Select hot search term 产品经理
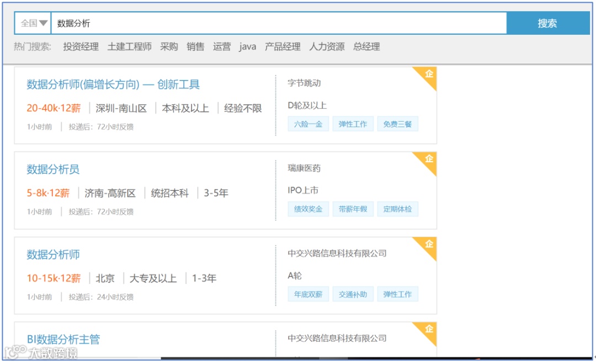 [x=283, y=47]
